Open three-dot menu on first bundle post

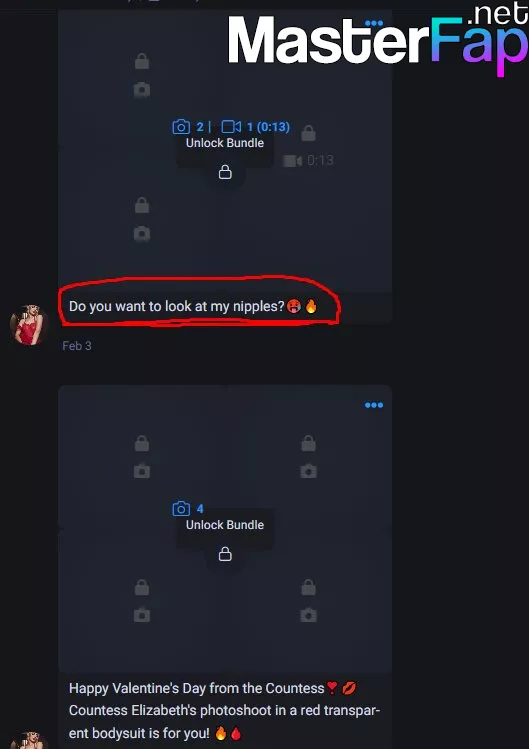coord(374,23)
